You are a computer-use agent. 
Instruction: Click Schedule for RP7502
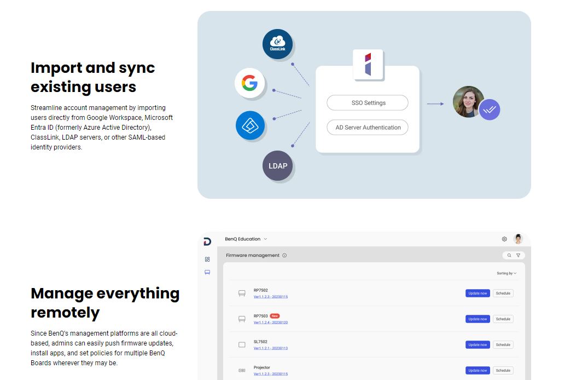[x=503, y=293]
